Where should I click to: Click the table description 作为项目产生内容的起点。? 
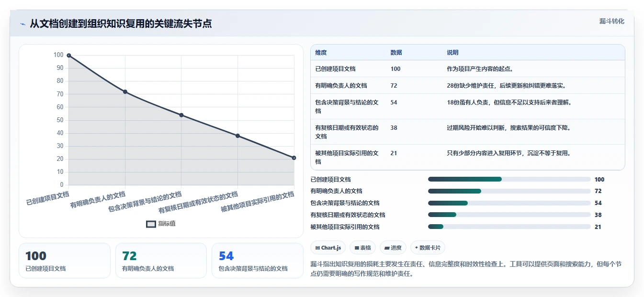point(480,69)
